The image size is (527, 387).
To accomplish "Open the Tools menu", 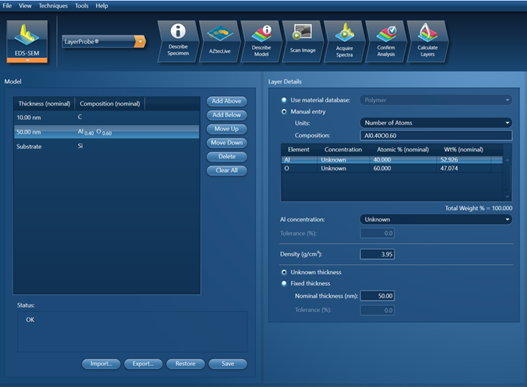I will [x=82, y=6].
